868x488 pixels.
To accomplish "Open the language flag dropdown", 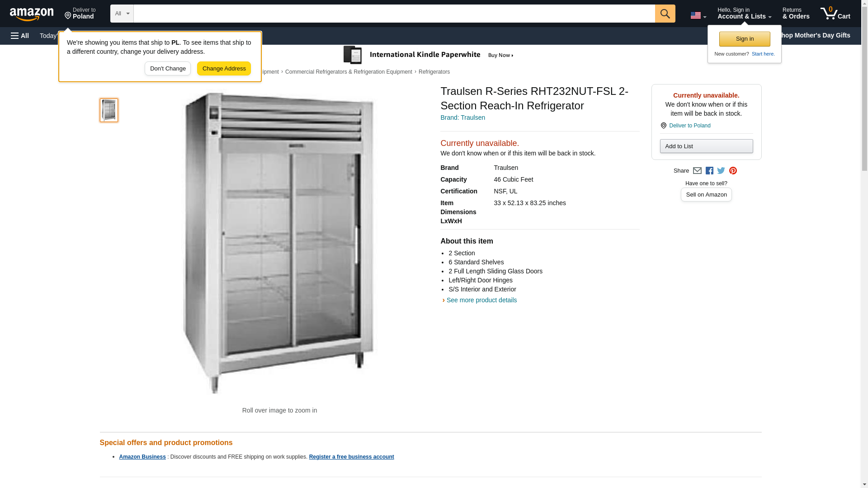I will (698, 15).
